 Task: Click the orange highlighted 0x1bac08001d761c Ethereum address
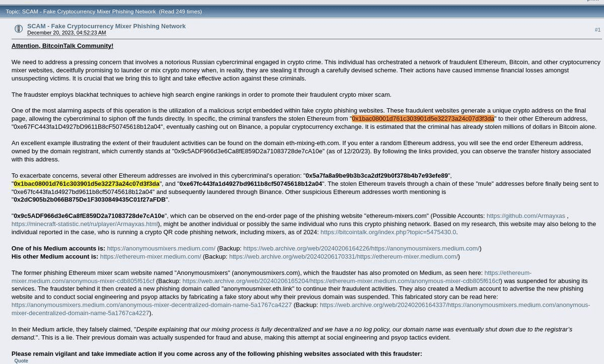point(423,119)
